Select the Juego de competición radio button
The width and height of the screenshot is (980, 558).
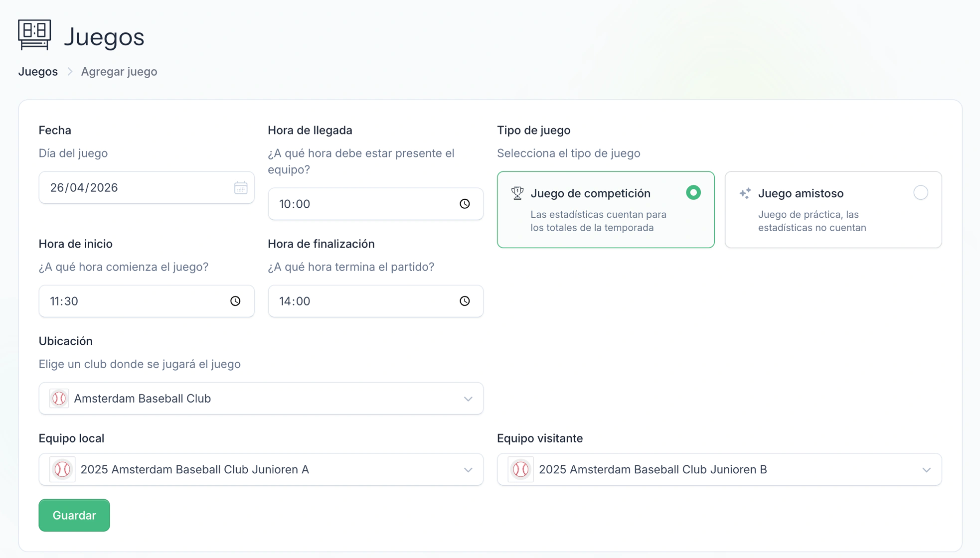693,193
